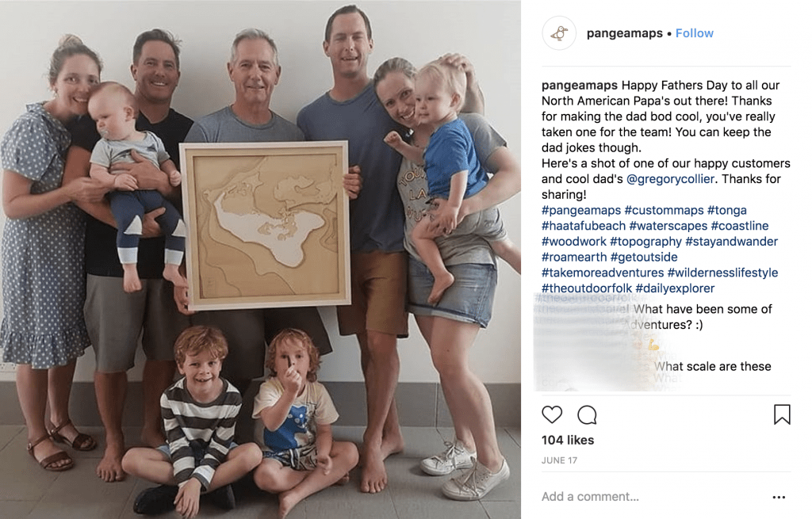Viewport: 812px width, 519px height.
Task: Open the #topography hashtag
Action: coord(645,241)
